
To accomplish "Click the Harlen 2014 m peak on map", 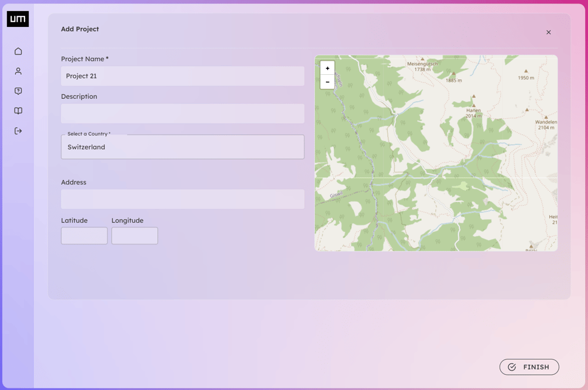I will click(x=474, y=113).
